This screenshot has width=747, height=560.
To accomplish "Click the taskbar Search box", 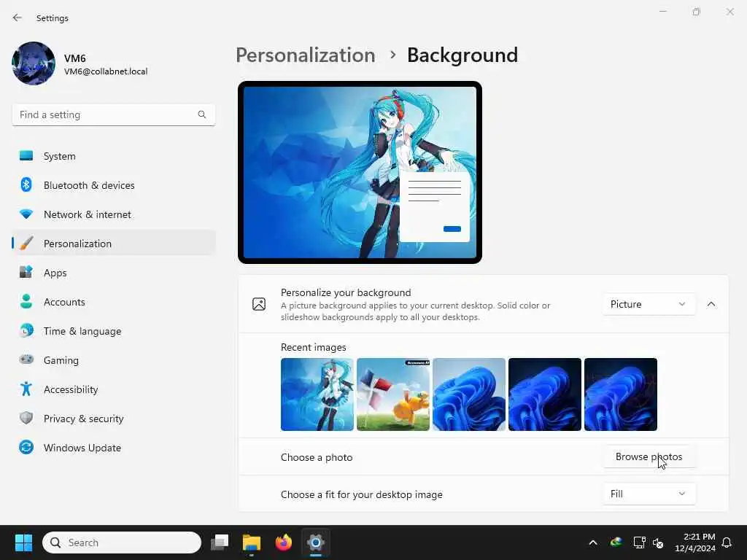I will point(122,542).
